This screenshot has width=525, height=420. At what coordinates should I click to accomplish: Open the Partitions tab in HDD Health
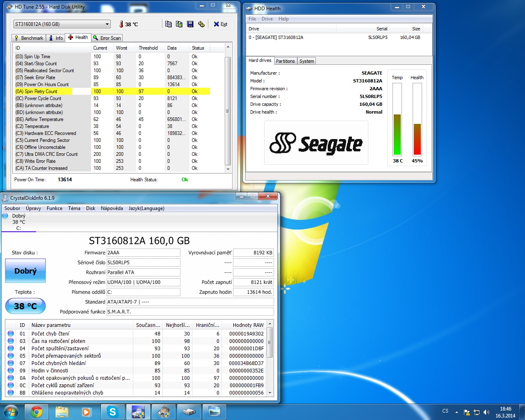point(285,61)
